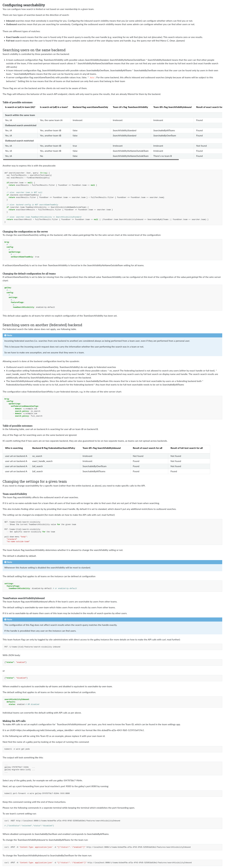Click the inline red 'Note' code label
This screenshot has width=225, height=868.
(92, 78)
